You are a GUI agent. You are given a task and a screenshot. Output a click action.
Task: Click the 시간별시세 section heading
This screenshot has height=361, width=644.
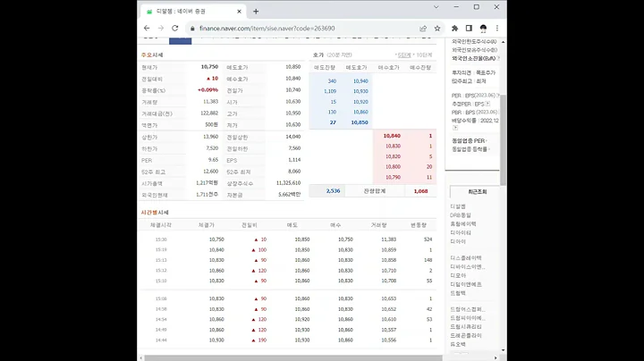pyautogui.click(x=155, y=213)
